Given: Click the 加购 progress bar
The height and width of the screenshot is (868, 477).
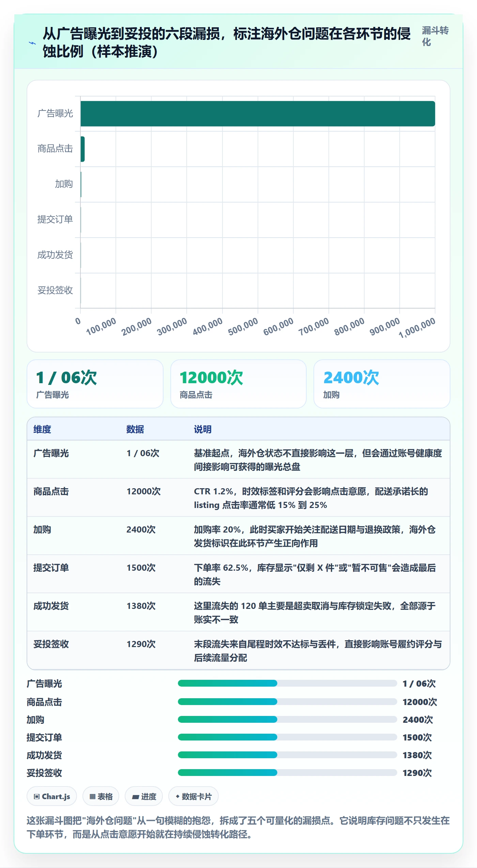Looking at the screenshot, I should pos(287,719).
